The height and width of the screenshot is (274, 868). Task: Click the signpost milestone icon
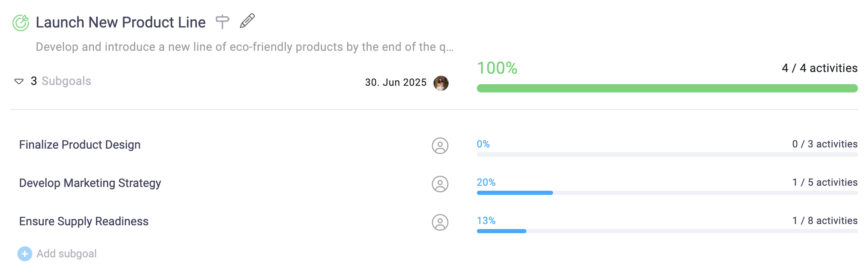pos(223,21)
